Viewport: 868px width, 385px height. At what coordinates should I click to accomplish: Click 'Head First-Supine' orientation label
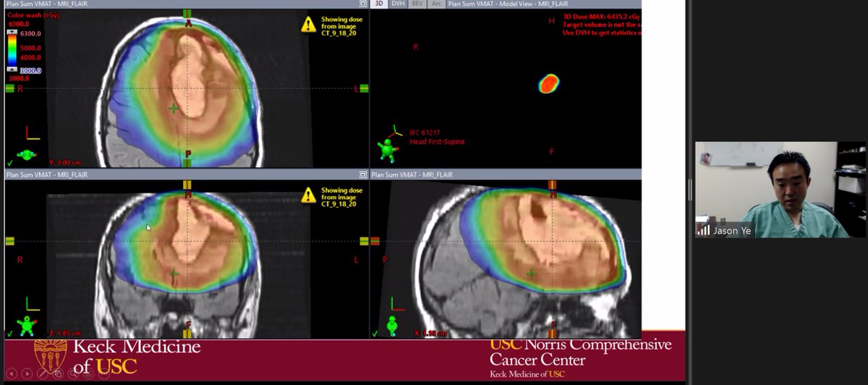tap(437, 142)
